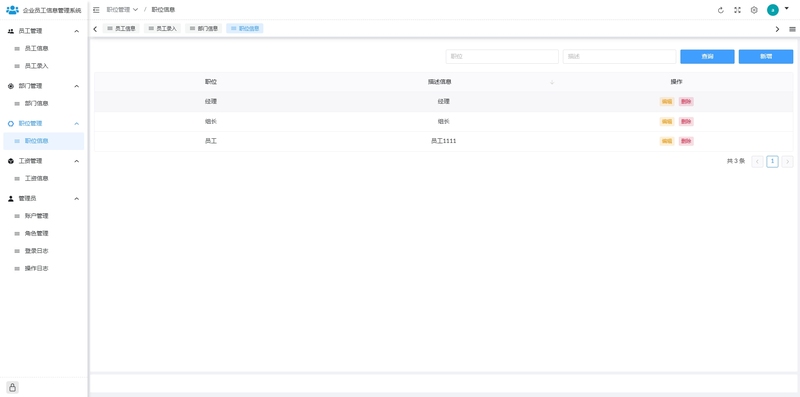Open 账户管理 in the sidebar
Image resolution: width=800 pixels, height=397 pixels.
[44, 216]
